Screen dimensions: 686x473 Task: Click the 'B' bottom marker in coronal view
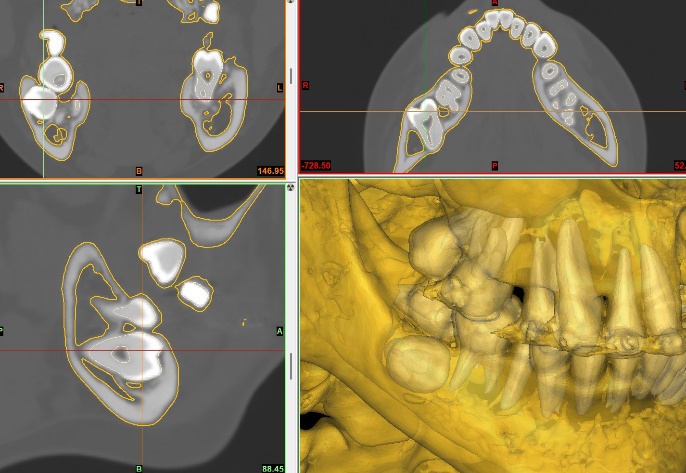coord(138,171)
